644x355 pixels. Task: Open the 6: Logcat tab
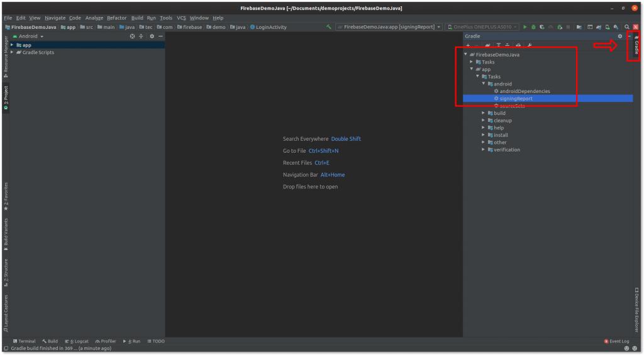77,341
